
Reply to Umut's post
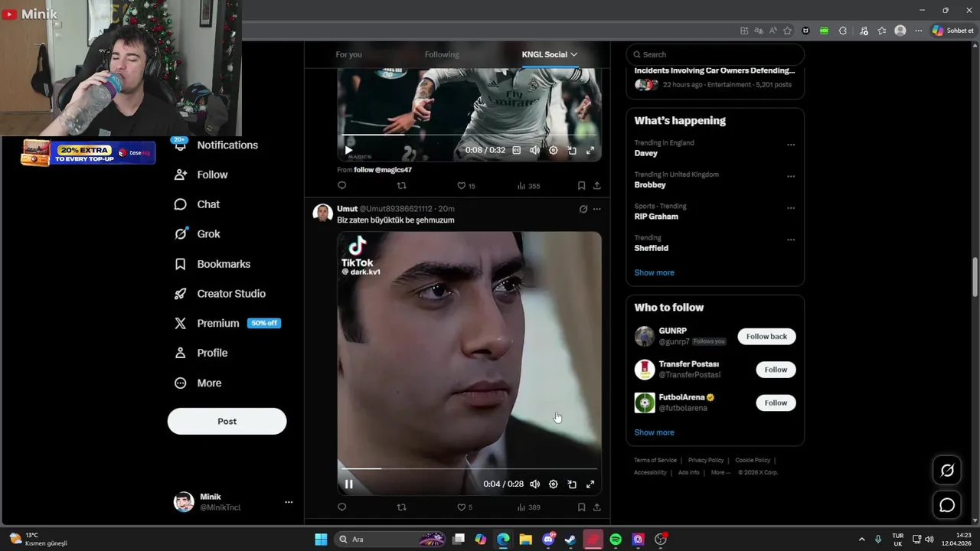click(x=342, y=507)
